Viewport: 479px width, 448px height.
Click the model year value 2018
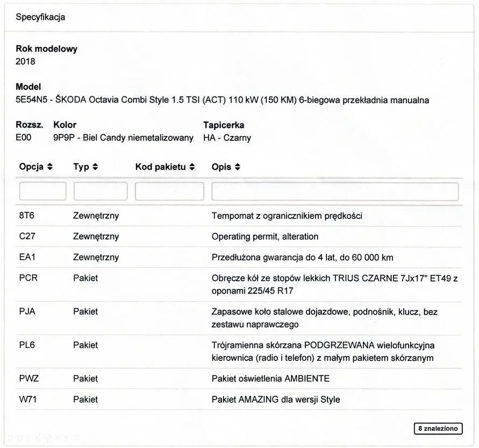tap(25, 61)
